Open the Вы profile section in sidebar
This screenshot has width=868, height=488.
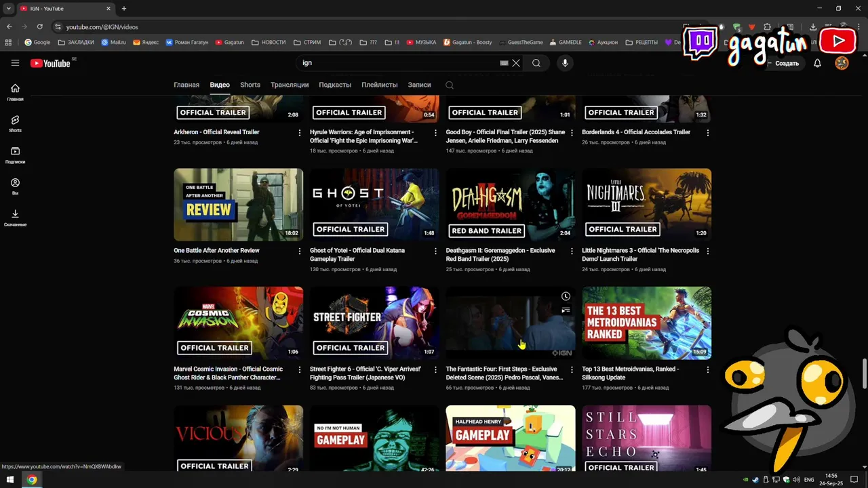coord(15,186)
